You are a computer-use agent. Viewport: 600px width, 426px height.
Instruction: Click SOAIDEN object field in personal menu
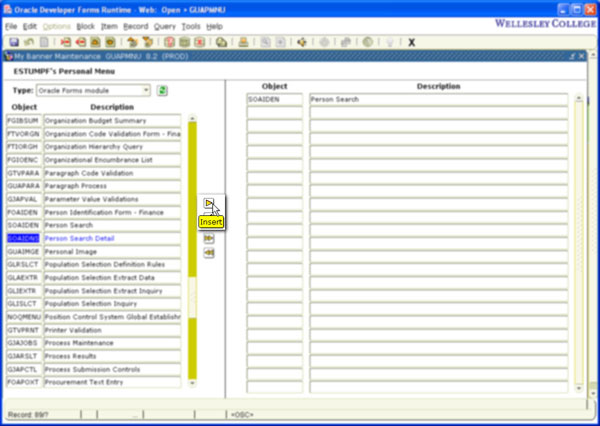(x=275, y=100)
